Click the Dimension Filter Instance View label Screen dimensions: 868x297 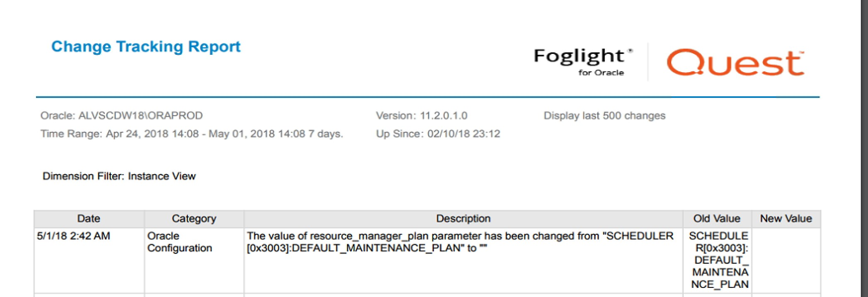coord(119,176)
